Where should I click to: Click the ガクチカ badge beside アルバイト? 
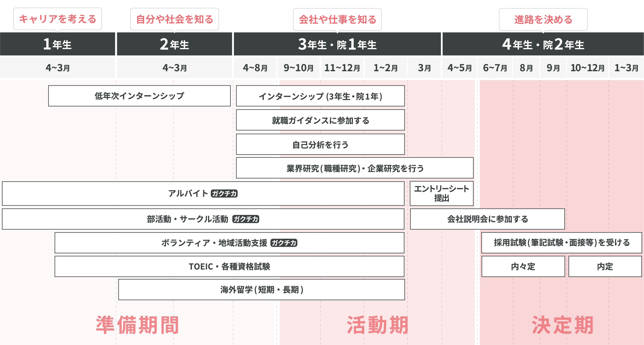pos(224,194)
